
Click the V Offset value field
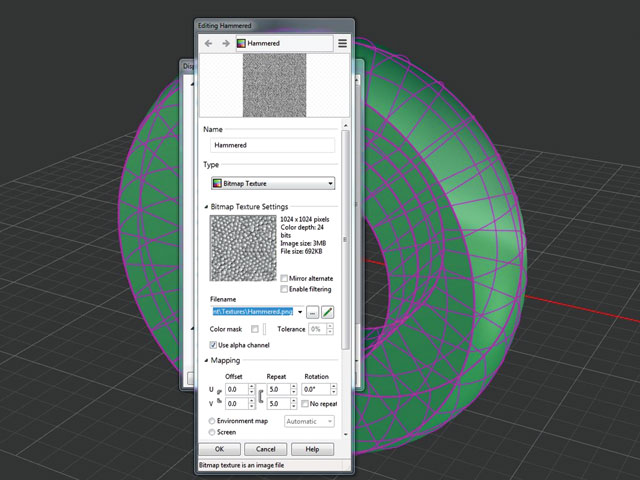click(x=237, y=404)
